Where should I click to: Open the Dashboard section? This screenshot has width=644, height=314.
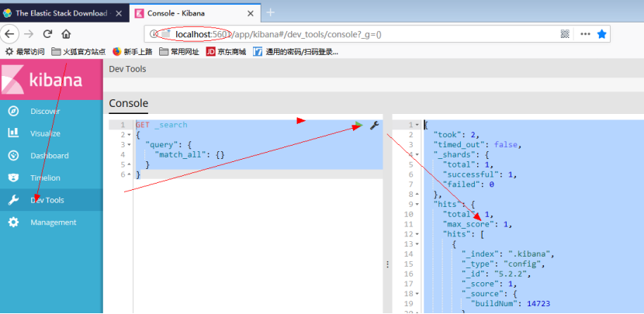point(51,156)
